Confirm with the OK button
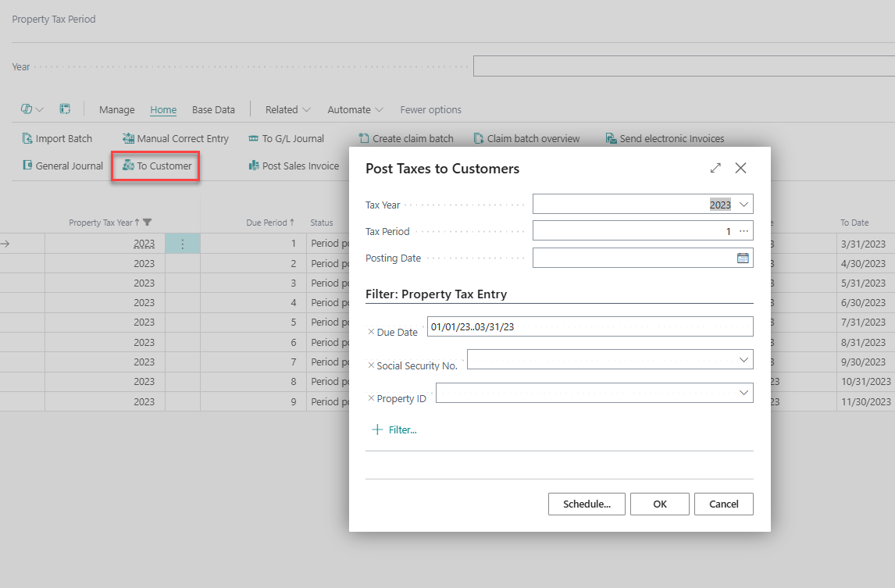 (660, 504)
